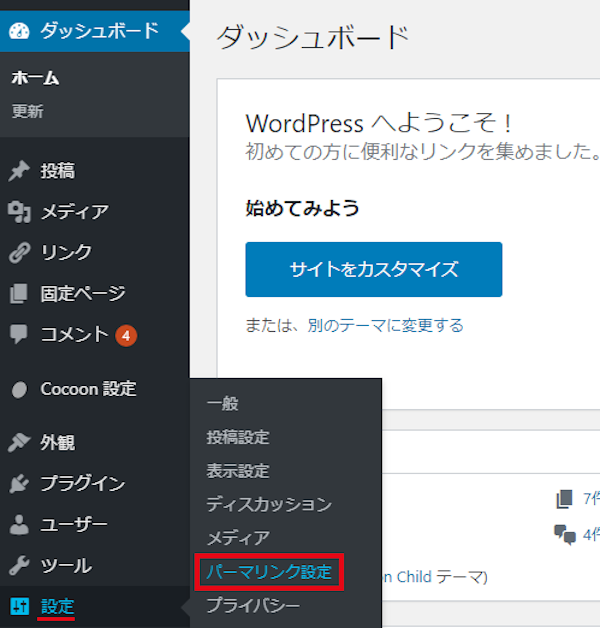Open ダッシュボード in the sidebar
This screenshot has height=628, width=600.
tap(95, 31)
